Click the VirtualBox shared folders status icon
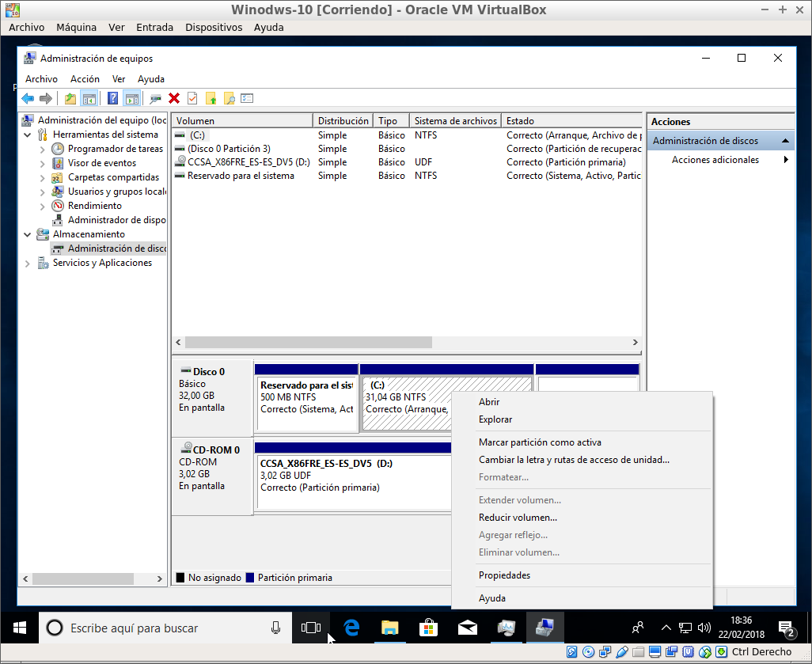Viewport: 812px width, 664px height. [637, 651]
